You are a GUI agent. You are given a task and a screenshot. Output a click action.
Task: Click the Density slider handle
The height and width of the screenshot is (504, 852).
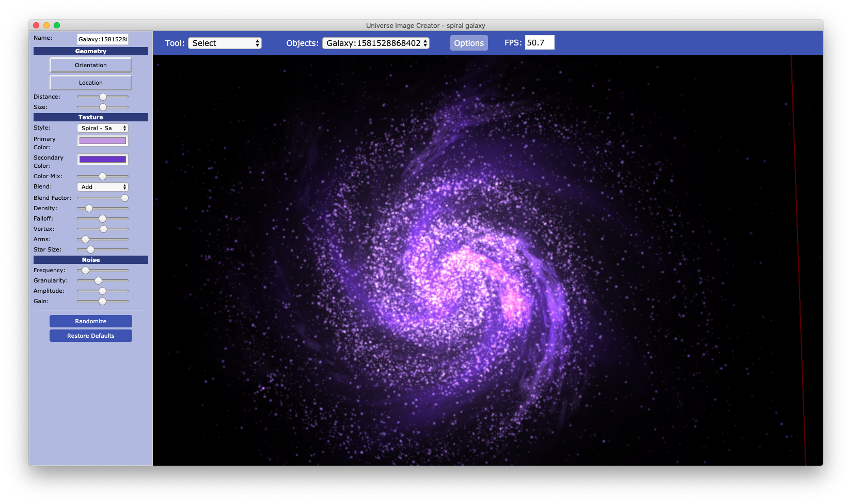pyautogui.click(x=88, y=208)
